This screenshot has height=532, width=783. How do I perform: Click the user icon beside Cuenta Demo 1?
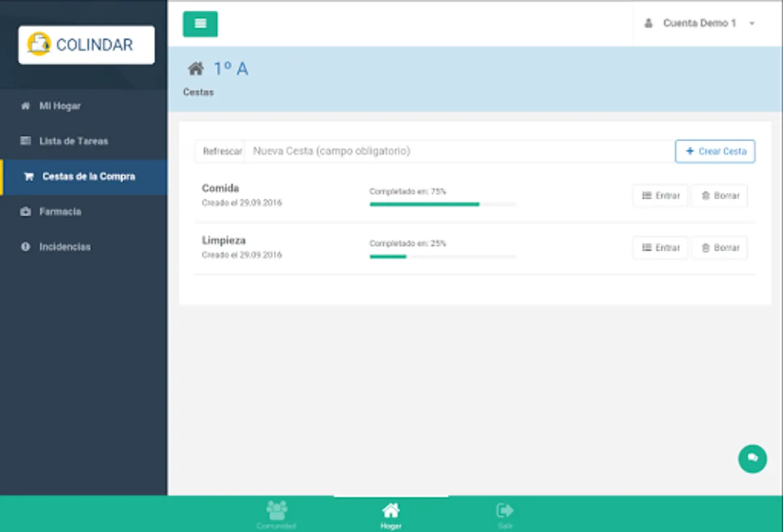tap(648, 23)
